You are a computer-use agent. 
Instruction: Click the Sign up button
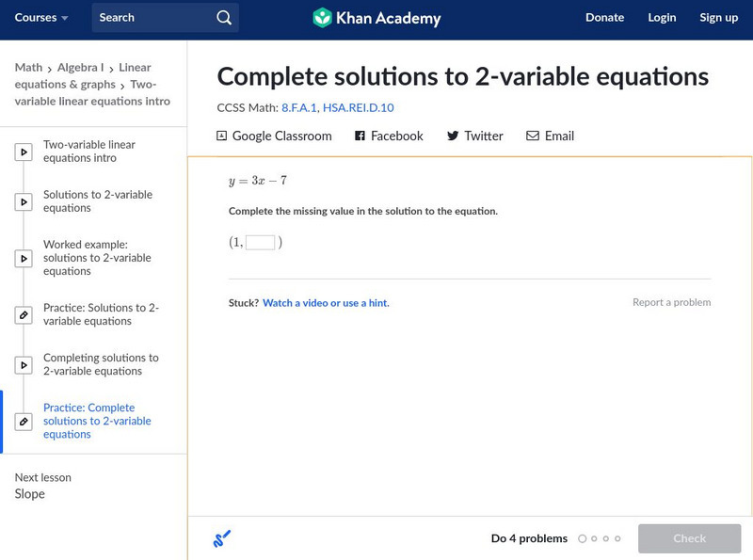pos(718,17)
